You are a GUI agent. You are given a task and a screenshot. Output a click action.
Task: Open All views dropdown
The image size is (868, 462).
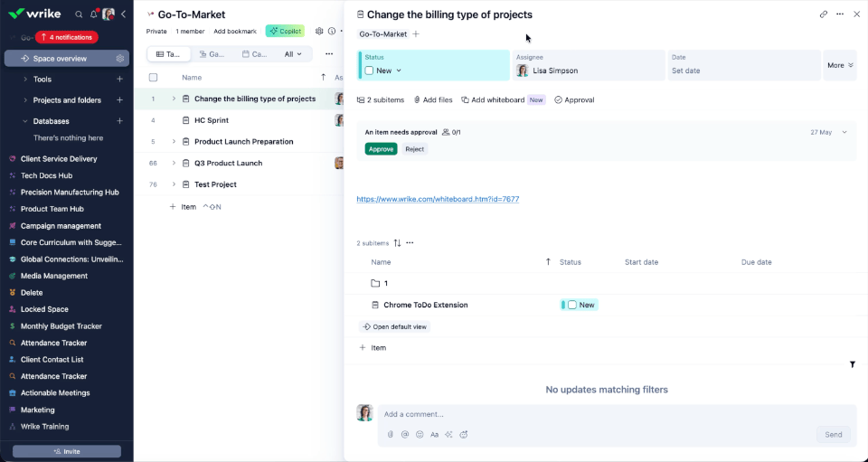click(x=293, y=54)
